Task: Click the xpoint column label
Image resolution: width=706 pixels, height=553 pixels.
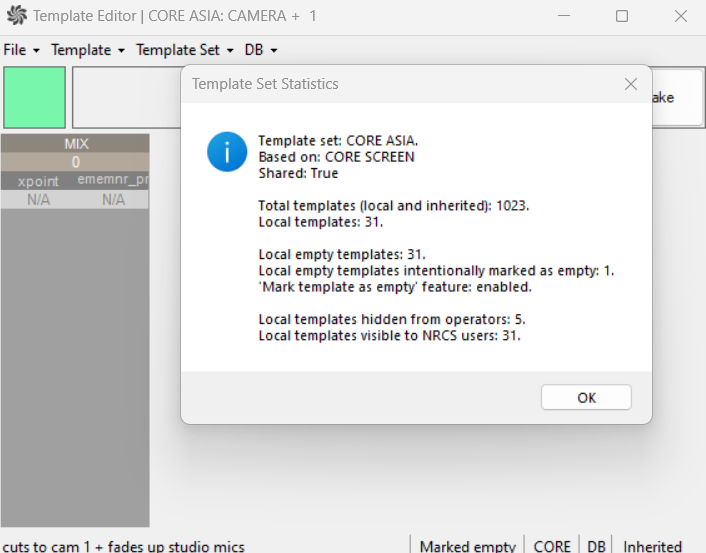Action: (x=38, y=180)
